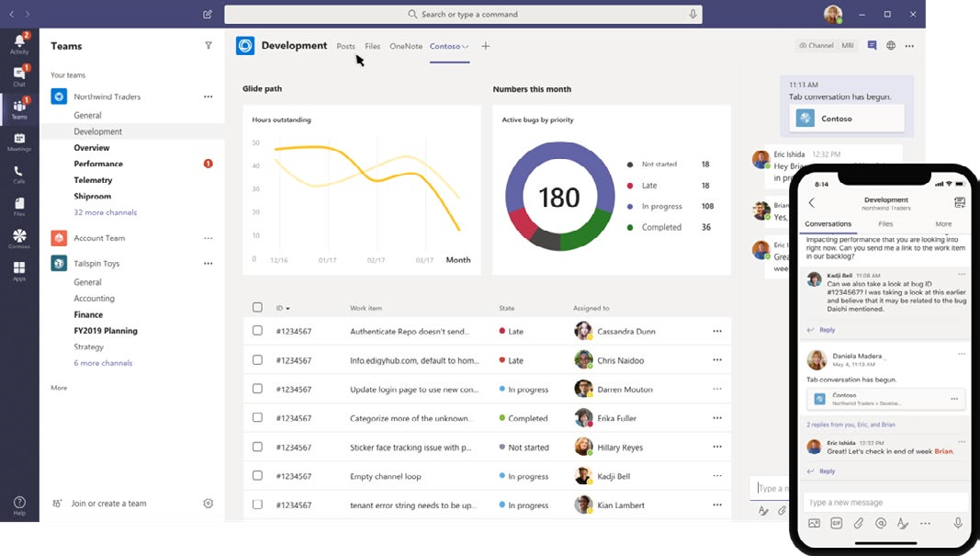Open manage teams settings gear
Screen dimensions: 980x556
point(208,504)
